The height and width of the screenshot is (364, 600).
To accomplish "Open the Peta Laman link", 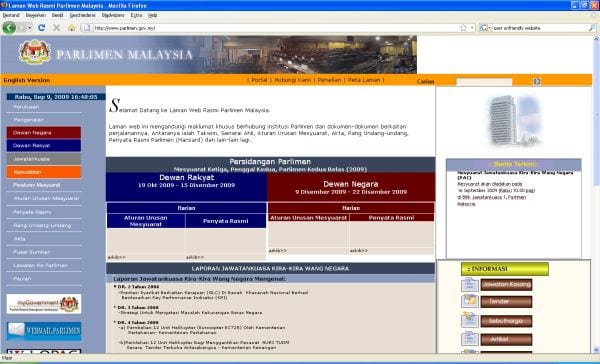I will click(364, 80).
